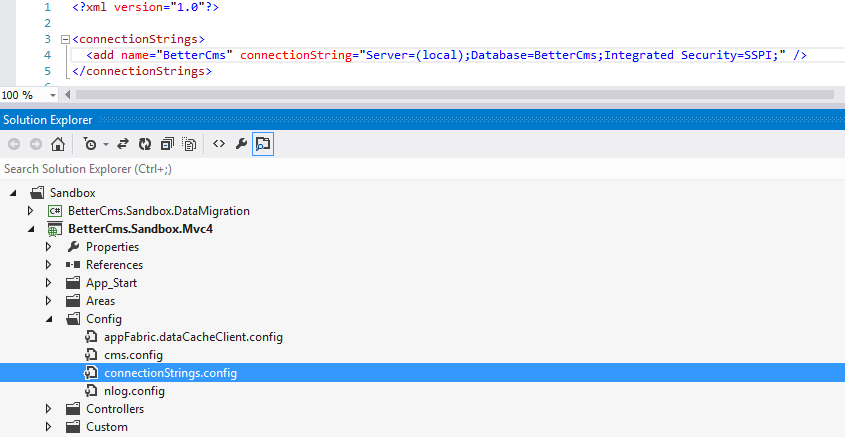This screenshot has width=845, height=437.
Task: Select the Sandbox solution folder row
Action: tap(72, 193)
